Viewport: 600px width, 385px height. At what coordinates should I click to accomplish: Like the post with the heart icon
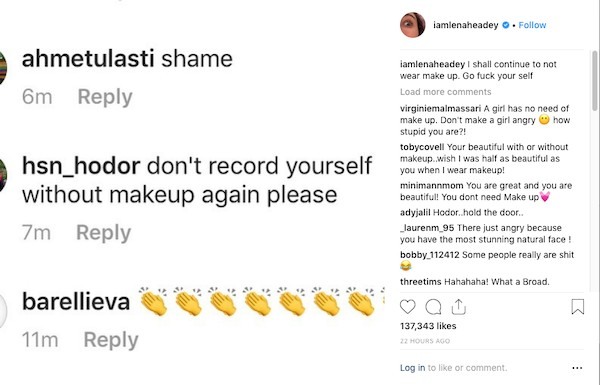coord(408,307)
